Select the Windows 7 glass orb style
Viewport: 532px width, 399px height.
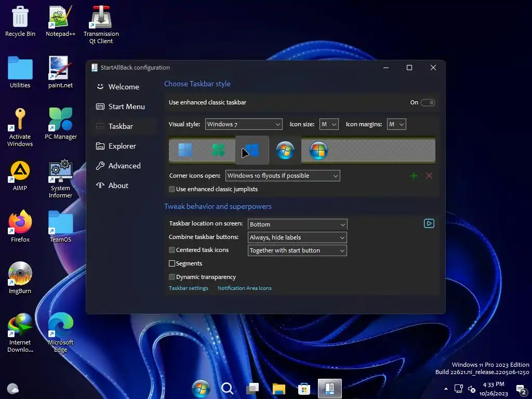[x=285, y=150]
